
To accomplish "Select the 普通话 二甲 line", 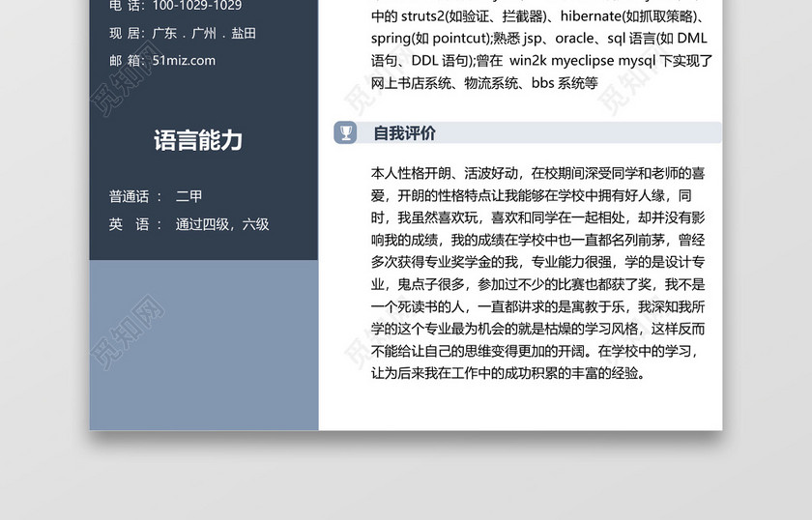I will click(156, 197).
